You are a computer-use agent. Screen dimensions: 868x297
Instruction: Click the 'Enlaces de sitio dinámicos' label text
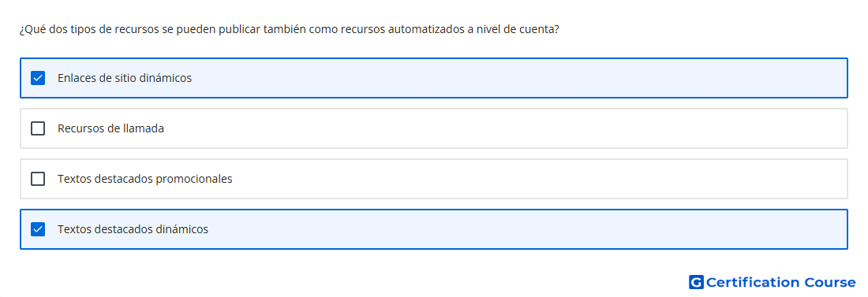(125, 78)
